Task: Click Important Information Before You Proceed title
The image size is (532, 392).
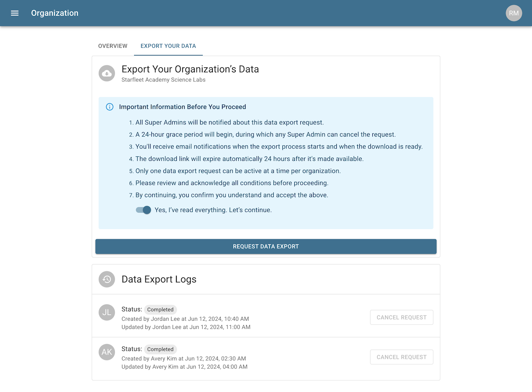Action: [183, 107]
